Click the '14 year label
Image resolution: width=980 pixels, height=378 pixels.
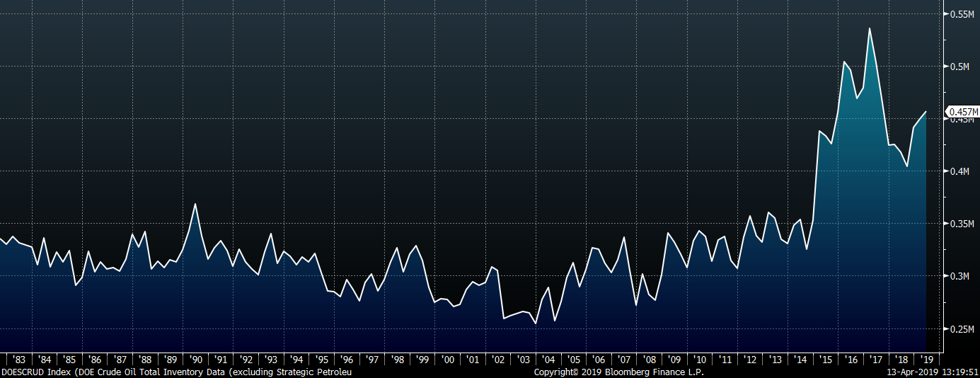tap(802, 360)
